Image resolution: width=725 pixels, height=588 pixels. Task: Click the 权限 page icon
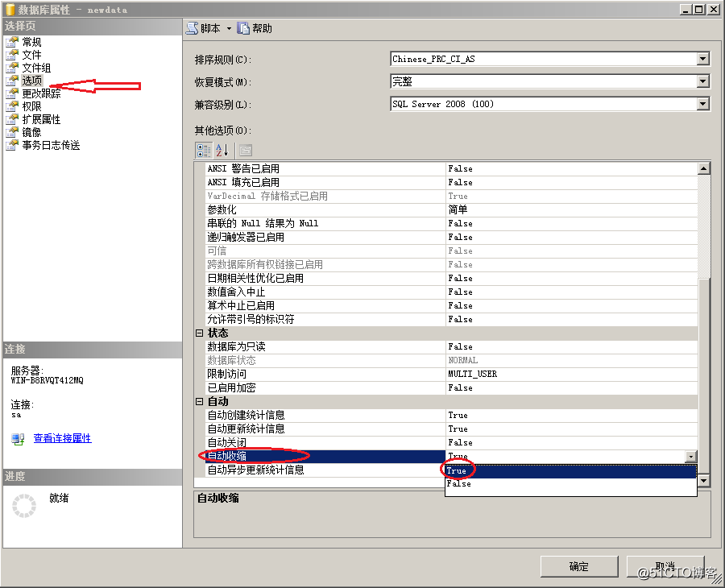(x=12, y=107)
